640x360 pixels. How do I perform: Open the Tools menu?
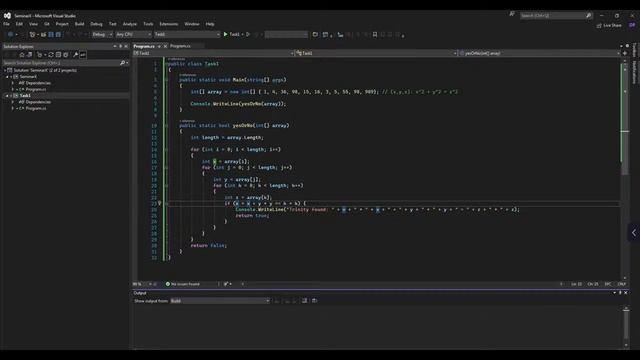tap(148, 24)
